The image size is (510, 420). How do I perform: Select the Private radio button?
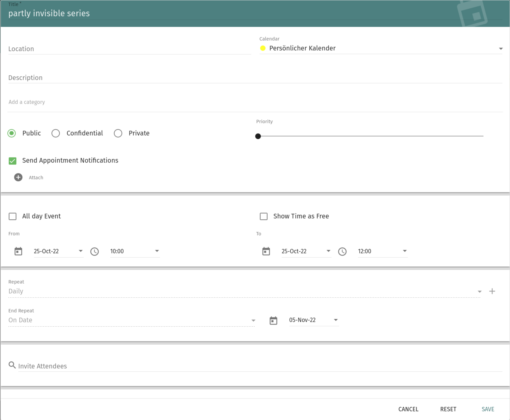118,133
